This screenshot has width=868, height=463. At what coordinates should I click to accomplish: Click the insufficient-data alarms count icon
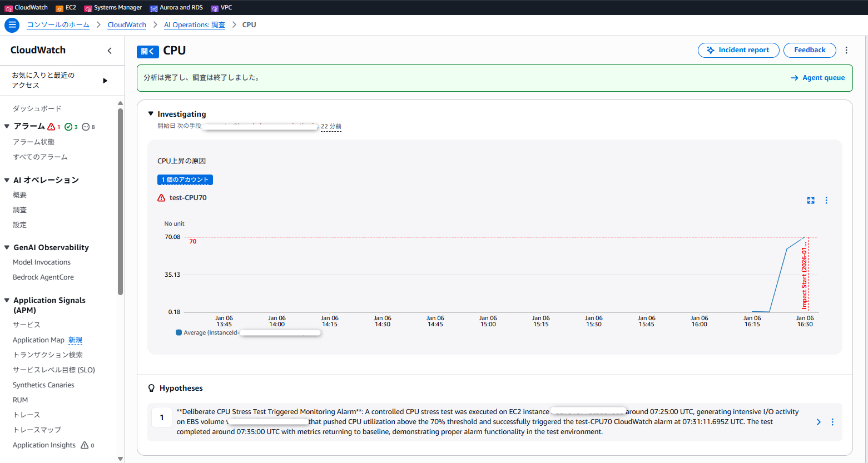(86, 127)
